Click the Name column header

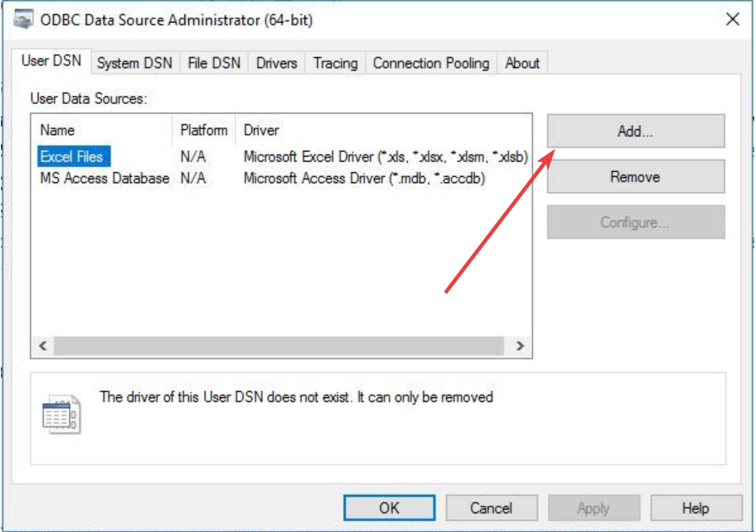tap(57, 131)
